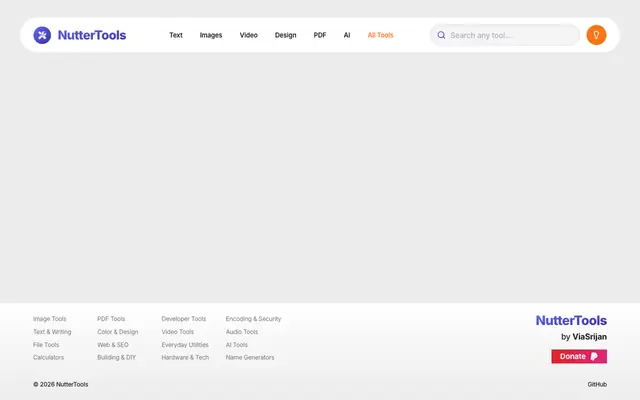Click the magnifier icon in search bar
The height and width of the screenshot is (400, 640).
[x=441, y=35]
